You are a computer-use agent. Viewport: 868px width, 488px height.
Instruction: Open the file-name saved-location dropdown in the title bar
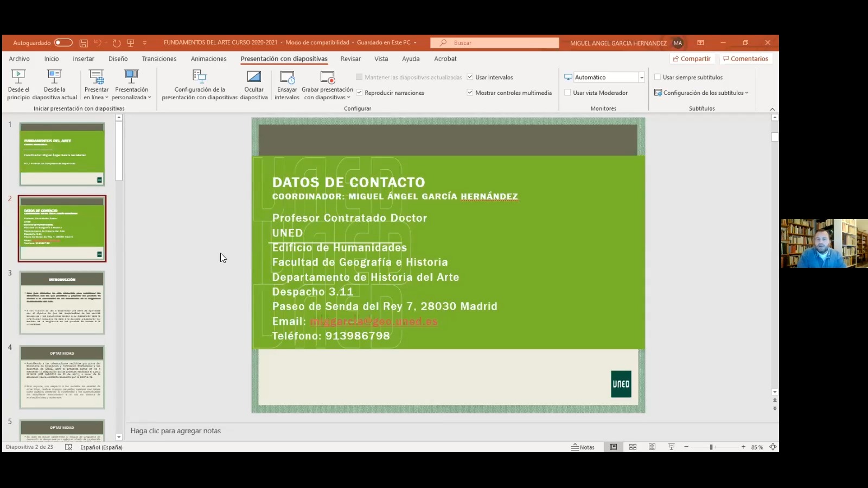tap(415, 43)
